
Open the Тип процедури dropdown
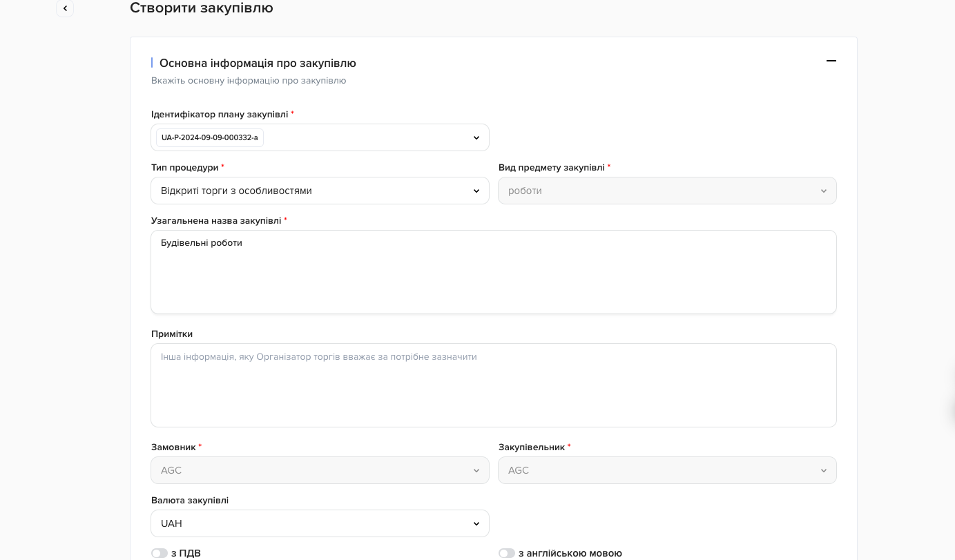(x=320, y=191)
